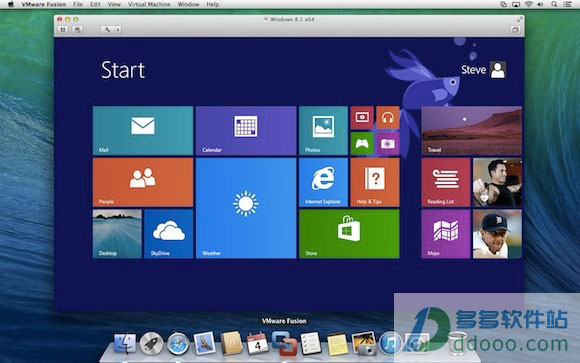Enter full screen via title bar arrows
Screen dimensions: 580x363
(x=519, y=19)
